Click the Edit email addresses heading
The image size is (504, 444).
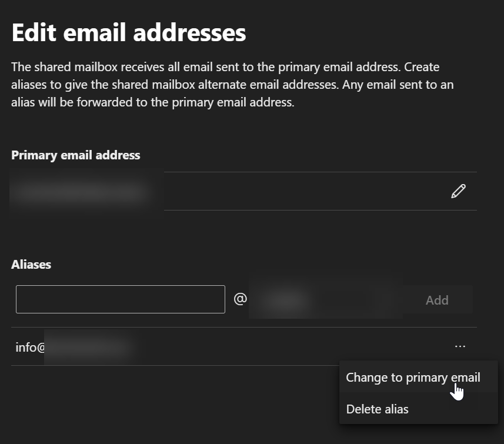click(129, 32)
